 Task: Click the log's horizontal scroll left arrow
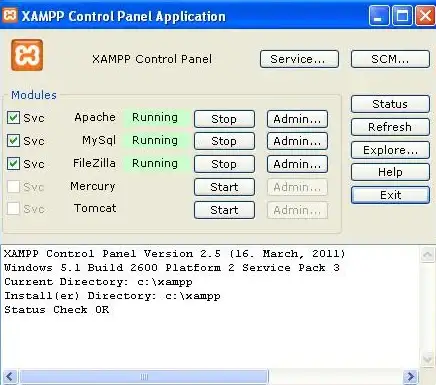pos(9,377)
